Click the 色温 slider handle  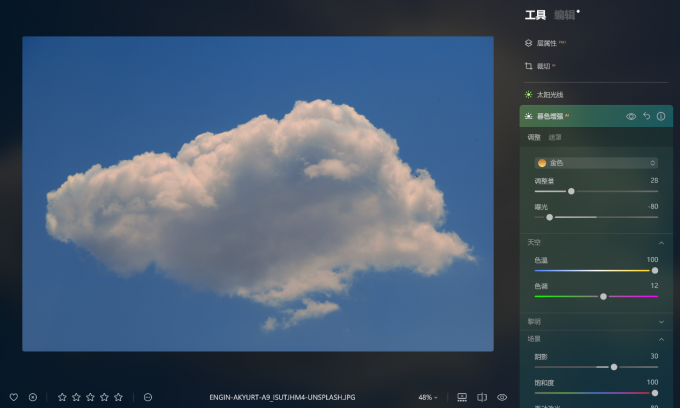[x=655, y=270]
